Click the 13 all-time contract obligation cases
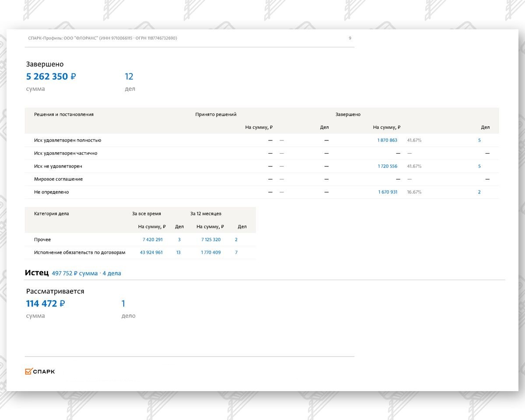The image size is (525, 420). tap(178, 252)
